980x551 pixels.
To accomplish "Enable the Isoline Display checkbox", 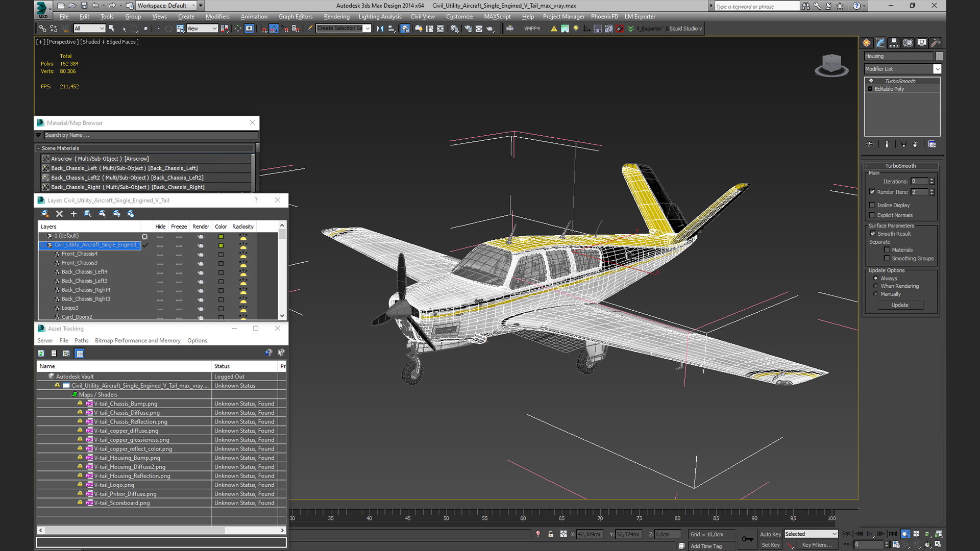I will (872, 205).
